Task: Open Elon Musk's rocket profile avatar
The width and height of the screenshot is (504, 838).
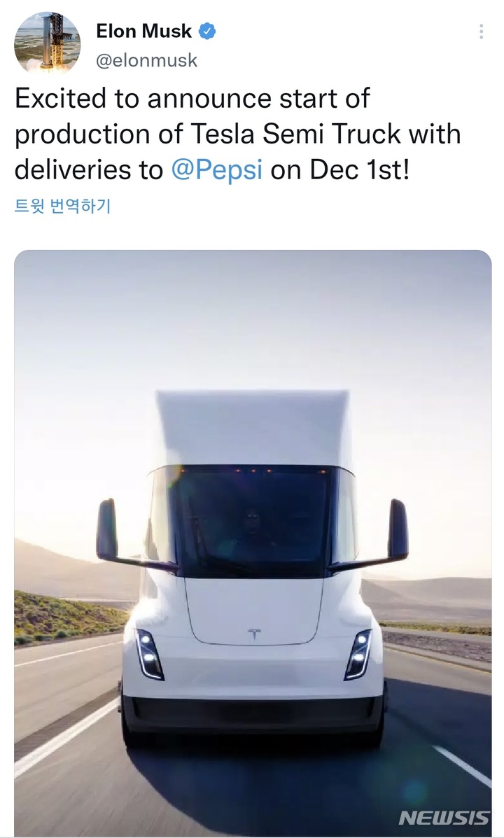Action: [47, 42]
